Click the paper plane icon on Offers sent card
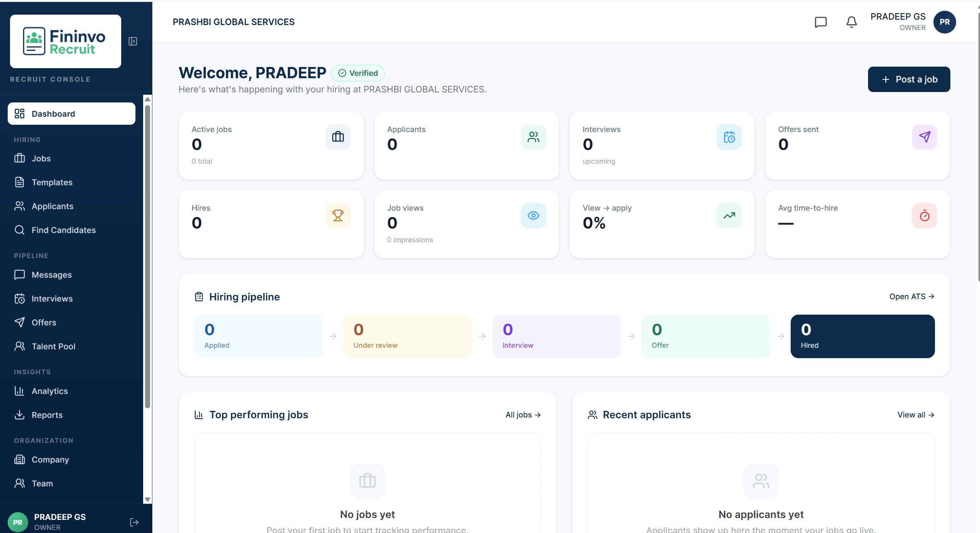 point(924,137)
